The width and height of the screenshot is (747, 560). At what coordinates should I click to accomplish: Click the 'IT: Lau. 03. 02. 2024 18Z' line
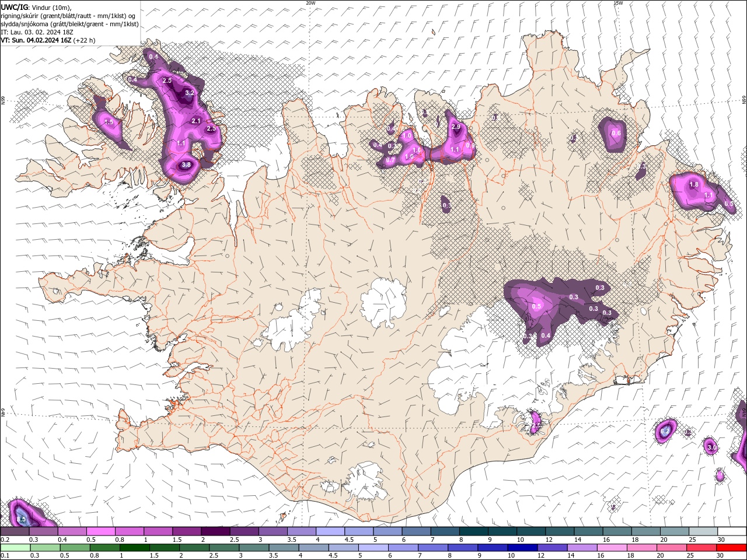point(37,32)
